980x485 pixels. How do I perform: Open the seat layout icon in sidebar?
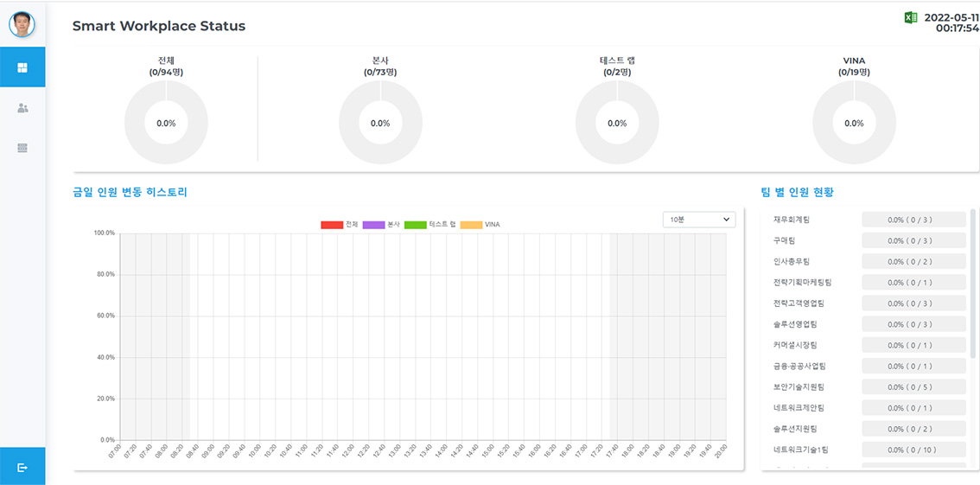[x=22, y=148]
